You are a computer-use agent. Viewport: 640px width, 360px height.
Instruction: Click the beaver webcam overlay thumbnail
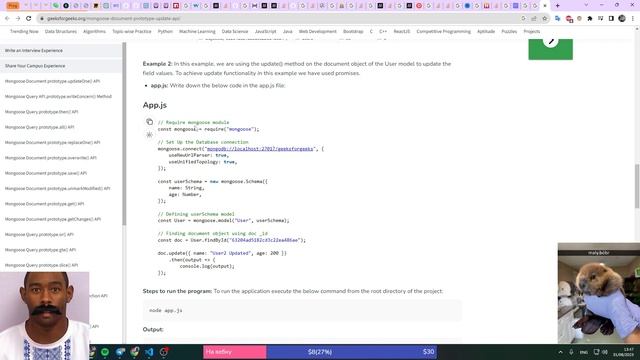tap(599, 293)
